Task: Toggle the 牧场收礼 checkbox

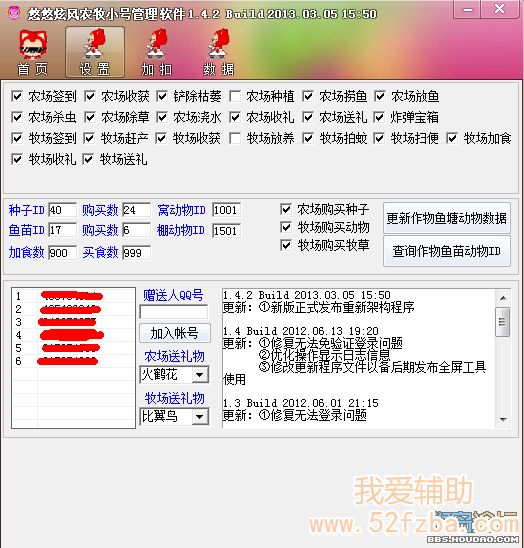Action: pos(17,159)
